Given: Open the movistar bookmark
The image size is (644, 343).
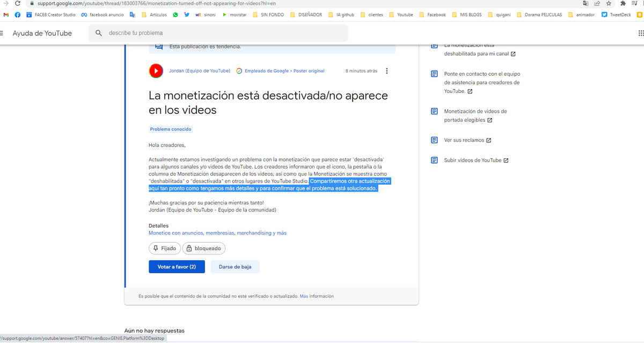Looking at the screenshot, I should click(234, 14).
